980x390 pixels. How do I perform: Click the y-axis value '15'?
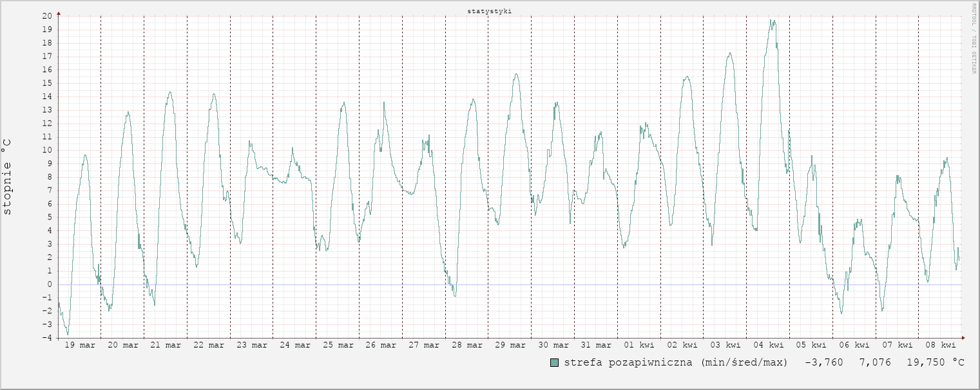click(48, 83)
